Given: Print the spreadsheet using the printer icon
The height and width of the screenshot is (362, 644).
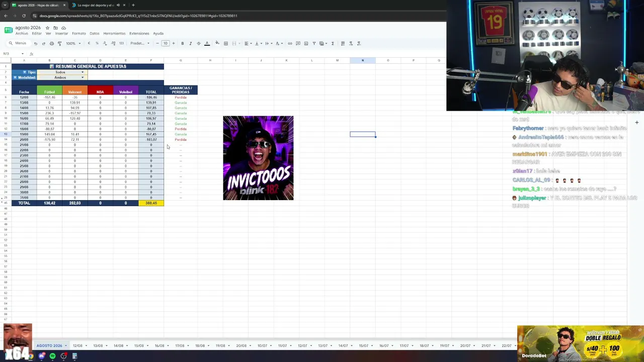Looking at the screenshot, I should [51, 43].
